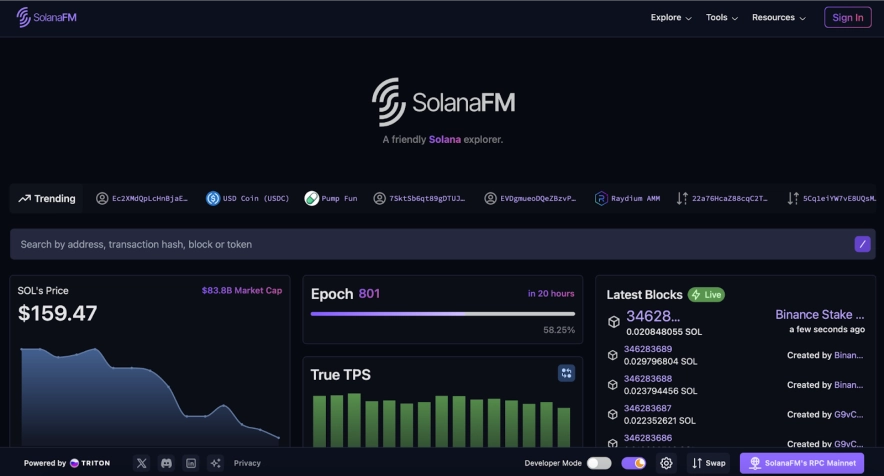Click the slash shortcut icon in search bar

click(x=862, y=244)
